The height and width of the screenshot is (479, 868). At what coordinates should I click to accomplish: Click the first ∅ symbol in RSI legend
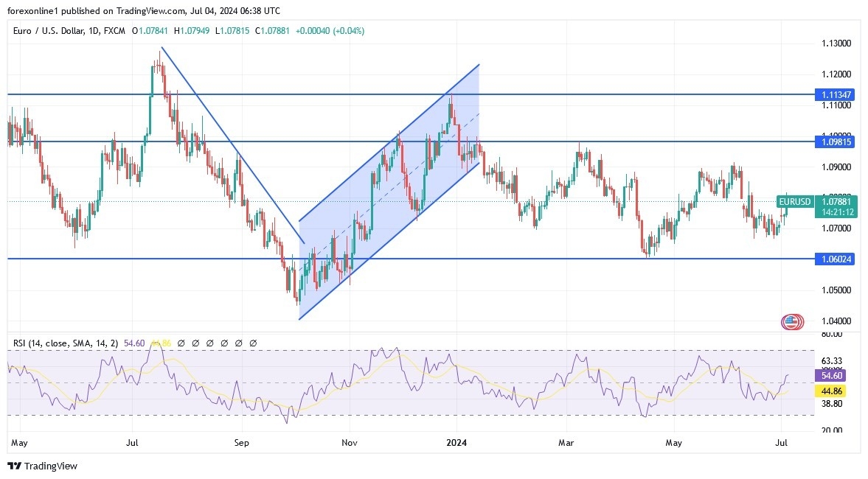pyautogui.click(x=180, y=343)
